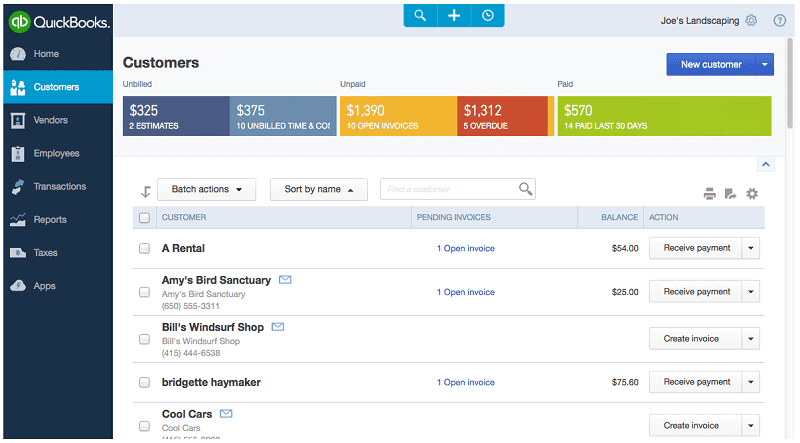Click the QuickBooks logo
800x443 pixels.
(x=59, y=22)
